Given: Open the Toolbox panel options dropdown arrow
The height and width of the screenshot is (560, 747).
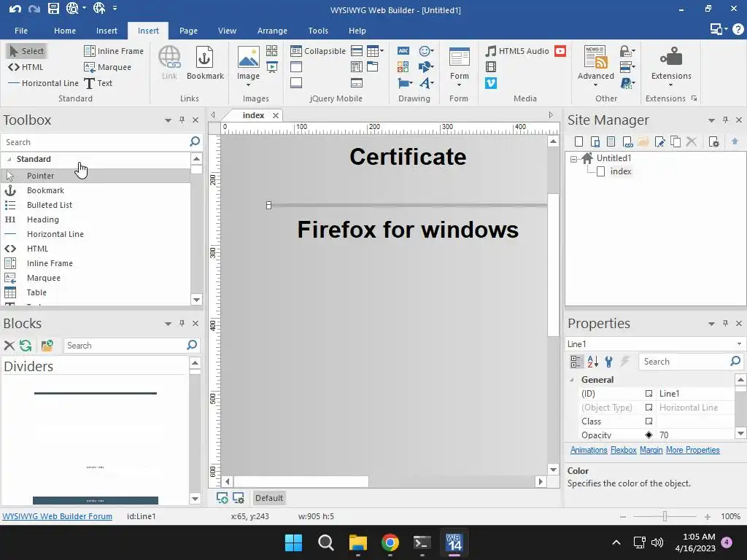Looking at the screenshot, I should [168, 120].
